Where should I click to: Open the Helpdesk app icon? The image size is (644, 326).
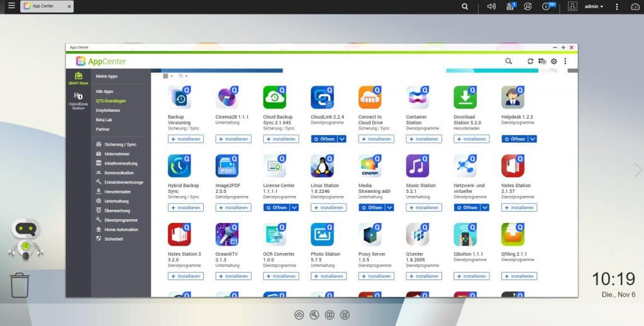pos(513,97)
